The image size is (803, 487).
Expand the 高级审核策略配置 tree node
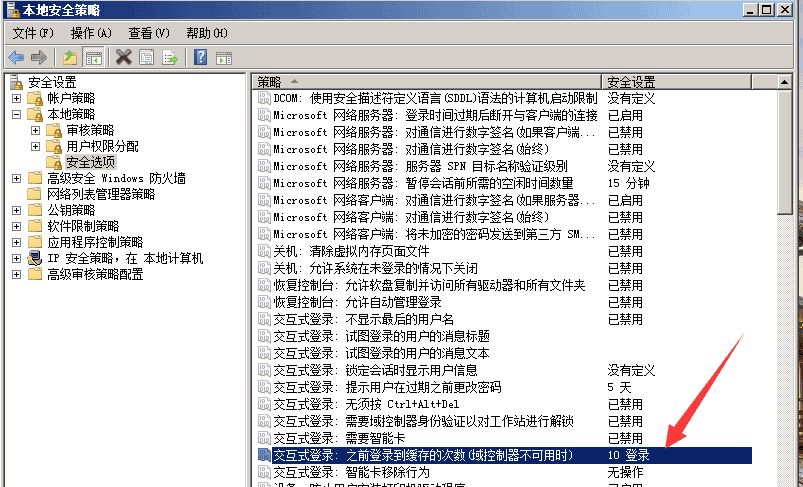click(x=16, y=274)
